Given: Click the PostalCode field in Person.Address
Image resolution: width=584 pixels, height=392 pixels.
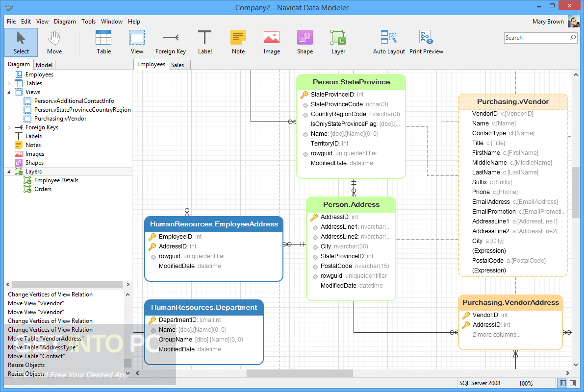Looking at the screenshot, I should coord(355,266).
